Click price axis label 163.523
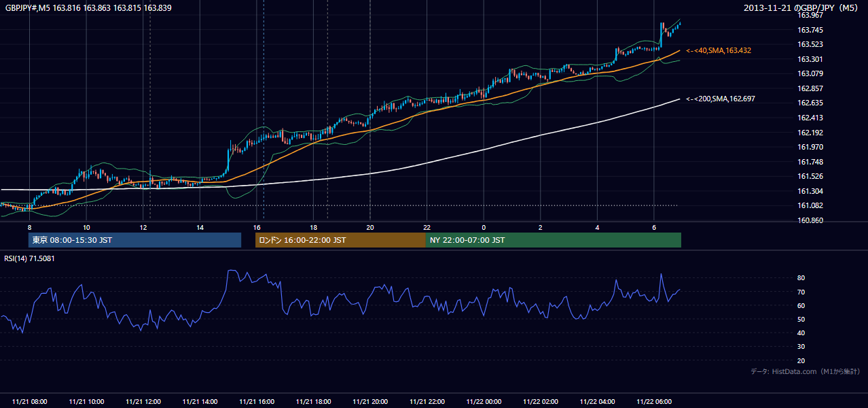 coord(810,44)
